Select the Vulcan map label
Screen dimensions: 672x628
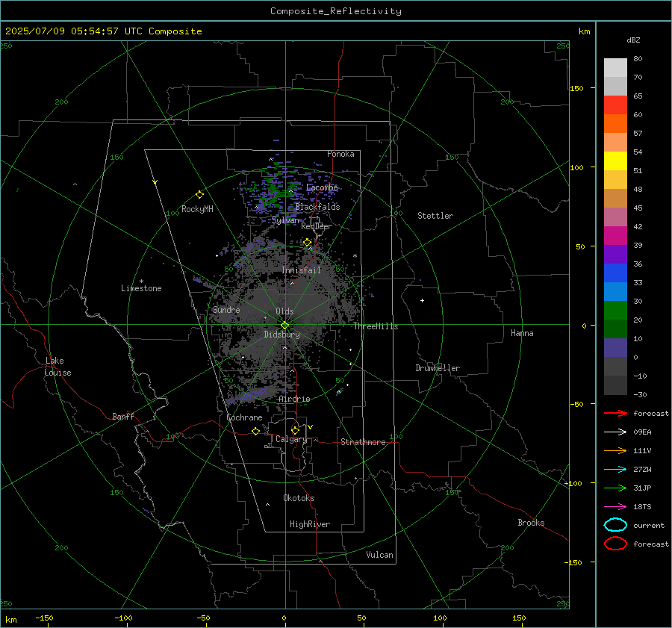[x=379, y=555]
